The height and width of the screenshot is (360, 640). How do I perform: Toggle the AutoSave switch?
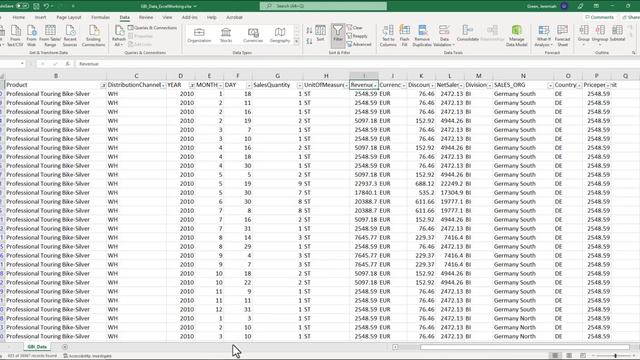tap(22, 6)
